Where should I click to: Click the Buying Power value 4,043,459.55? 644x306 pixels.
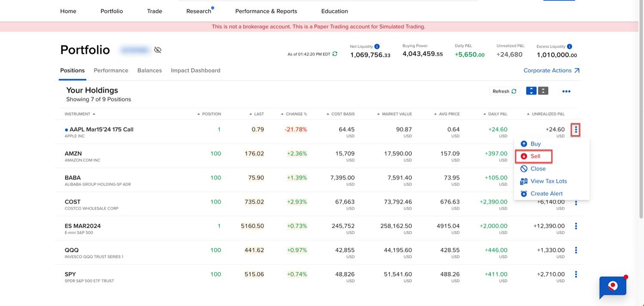(423, 54)
